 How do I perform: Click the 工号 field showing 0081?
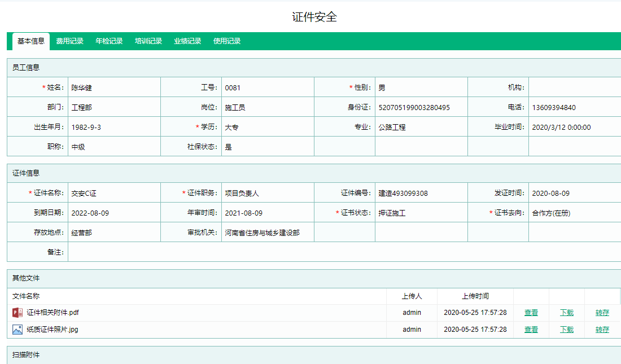[268, 87]
